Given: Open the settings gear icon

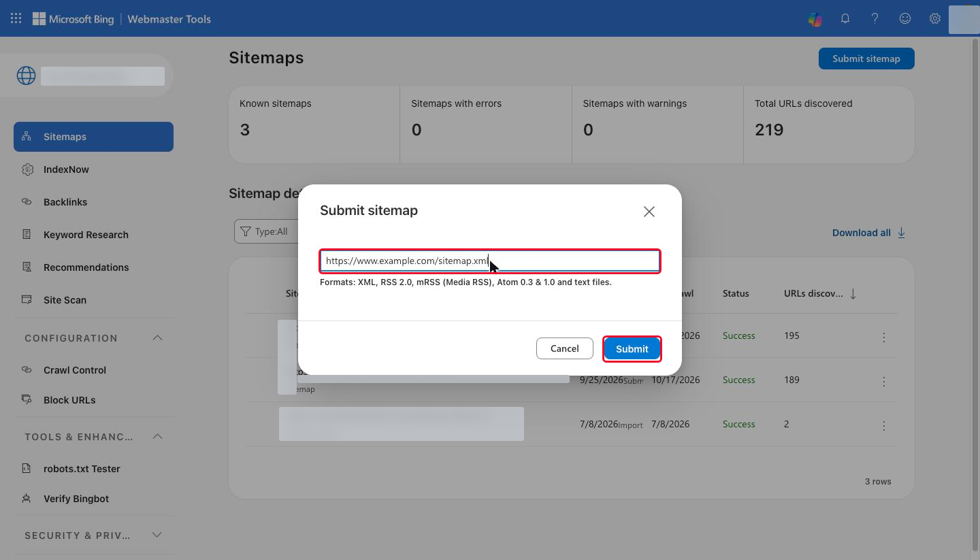Looking at the screenshot, I should [x=935, y=19].
